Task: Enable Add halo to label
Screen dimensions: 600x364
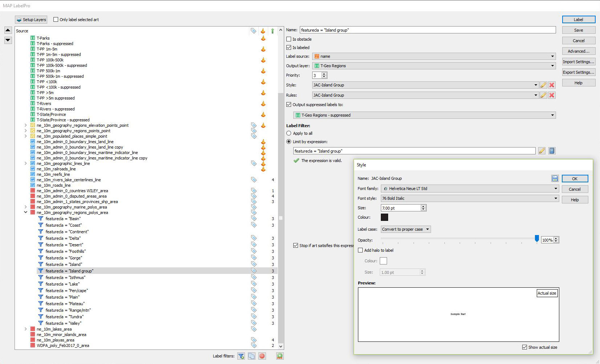Action: pyautogui.click(x=360, y=250)
